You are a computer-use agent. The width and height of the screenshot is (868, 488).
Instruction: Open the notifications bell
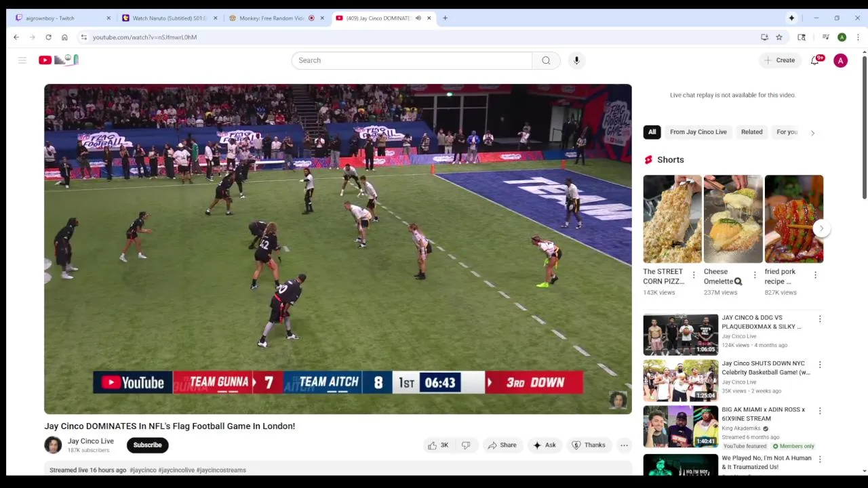[816, 60]
